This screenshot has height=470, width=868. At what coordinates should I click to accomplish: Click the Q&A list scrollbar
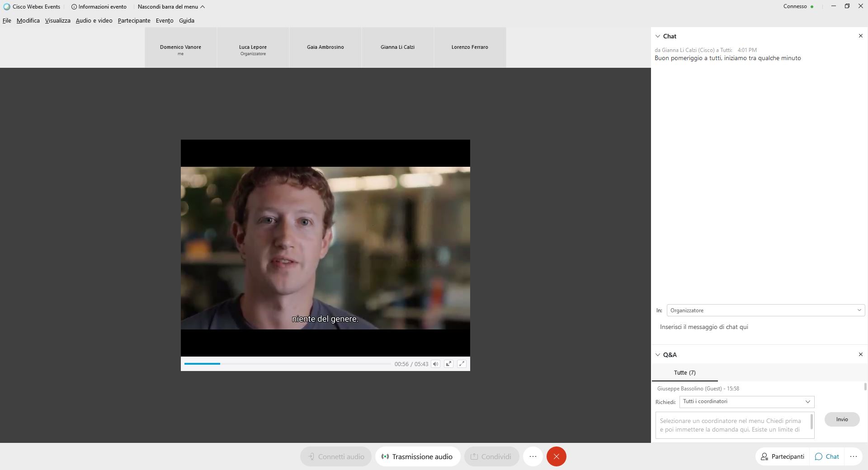click(x=865, y=387)
